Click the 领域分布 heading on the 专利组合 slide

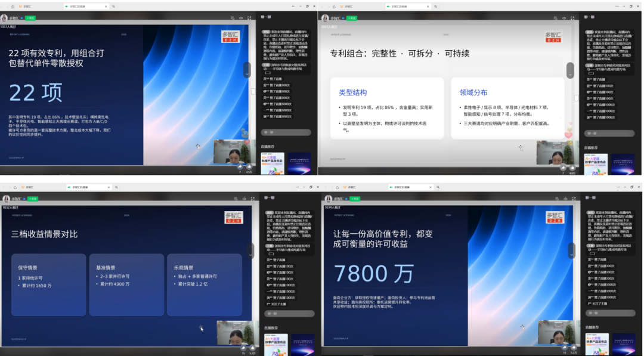point(473,93)
